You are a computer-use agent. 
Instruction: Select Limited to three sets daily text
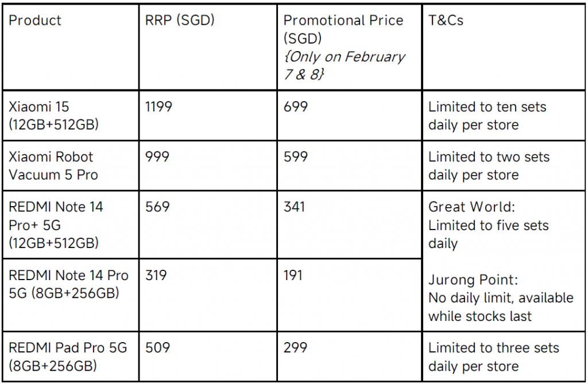(x=493, y=356)
